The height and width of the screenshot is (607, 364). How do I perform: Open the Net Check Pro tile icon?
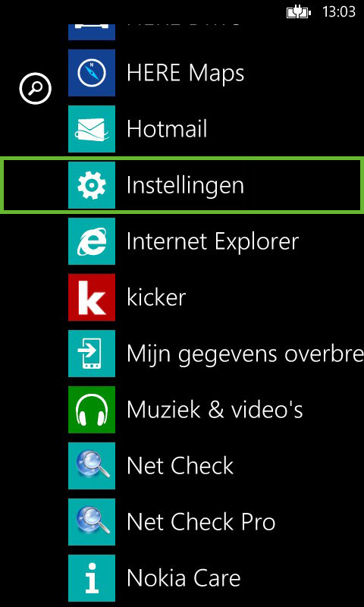pos(92,522)
